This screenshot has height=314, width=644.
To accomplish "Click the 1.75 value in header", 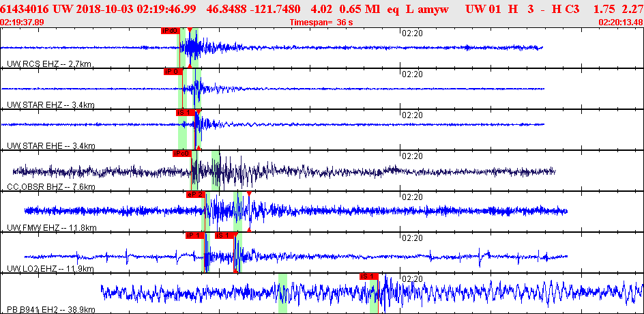I will tap(604, 9).
